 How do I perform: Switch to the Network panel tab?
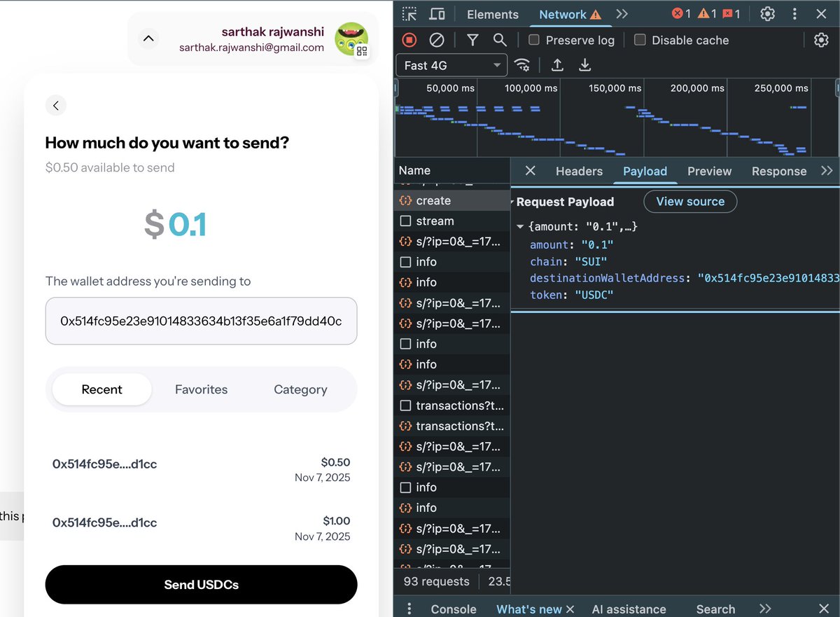click(570, 14)
